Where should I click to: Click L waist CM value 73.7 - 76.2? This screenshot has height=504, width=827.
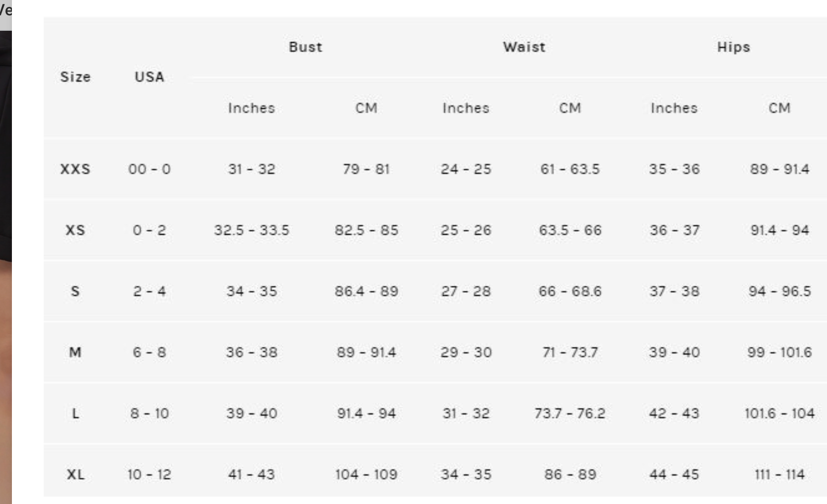click(x=570, y=413)
